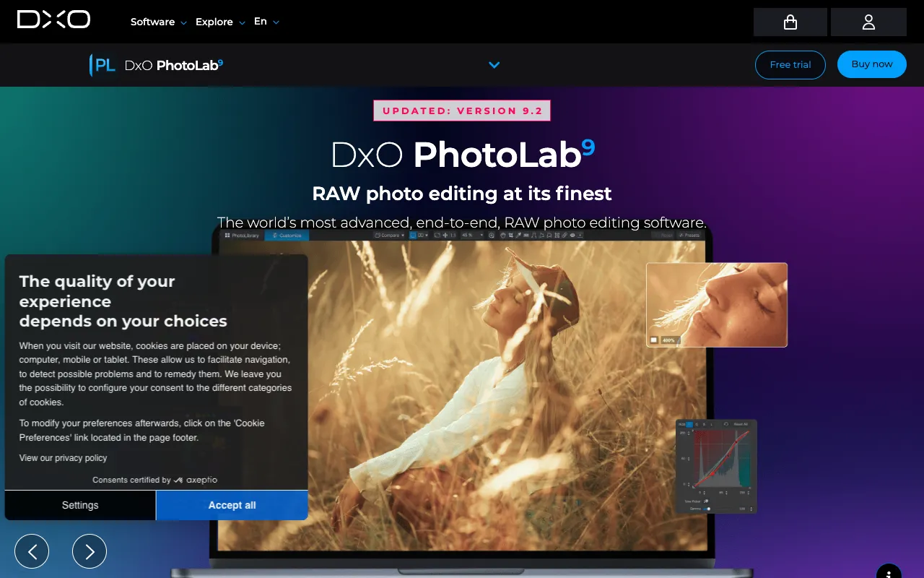
Task: Activate the Crop tool
Action: [512, 235]
